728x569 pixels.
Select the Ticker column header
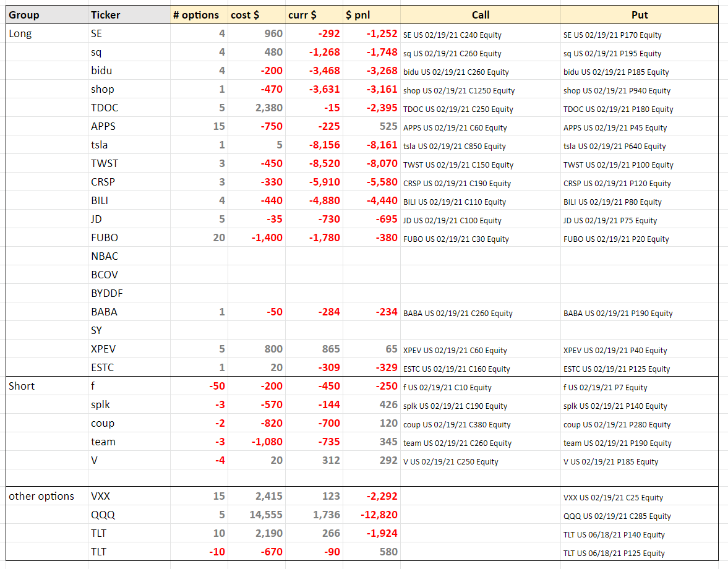tap(129, 15)
